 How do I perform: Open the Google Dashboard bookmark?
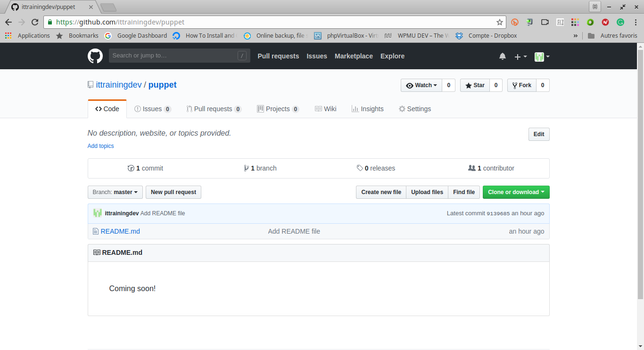click(x=136, y=36)
